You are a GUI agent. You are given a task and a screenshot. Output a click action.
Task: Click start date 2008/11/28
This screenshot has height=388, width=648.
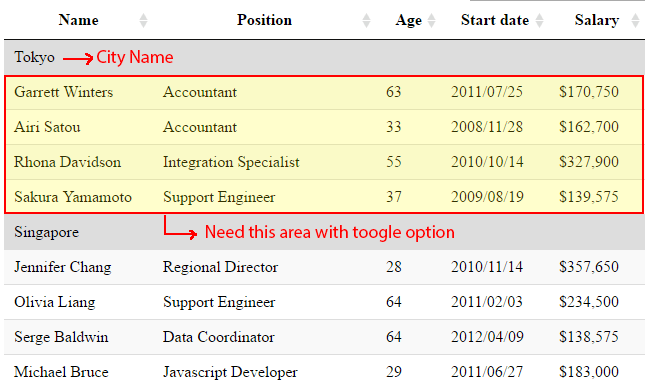click(x=487, y=127)
